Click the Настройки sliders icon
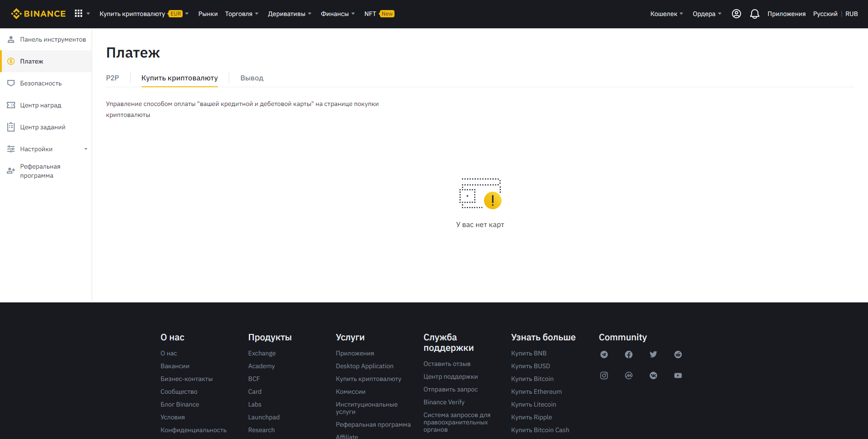The image size is (868, 439). [x=11, y=149]
